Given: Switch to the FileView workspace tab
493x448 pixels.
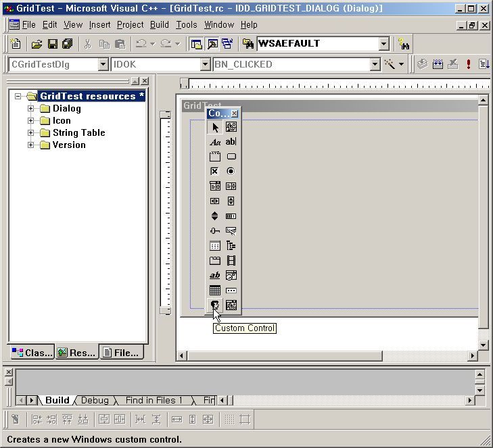Looking at the screenshot, I should pos(121,353).
